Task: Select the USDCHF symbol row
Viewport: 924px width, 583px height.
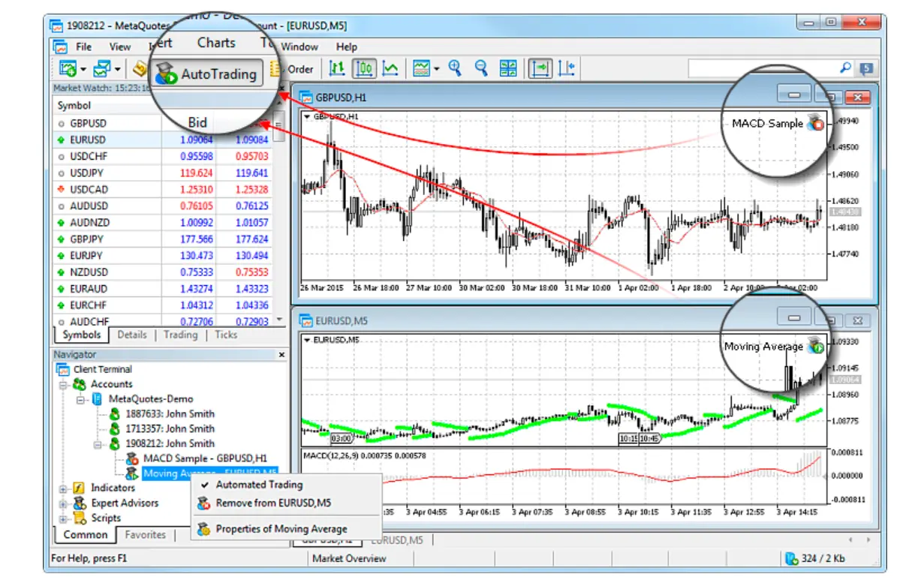Action: coord(163,156)
